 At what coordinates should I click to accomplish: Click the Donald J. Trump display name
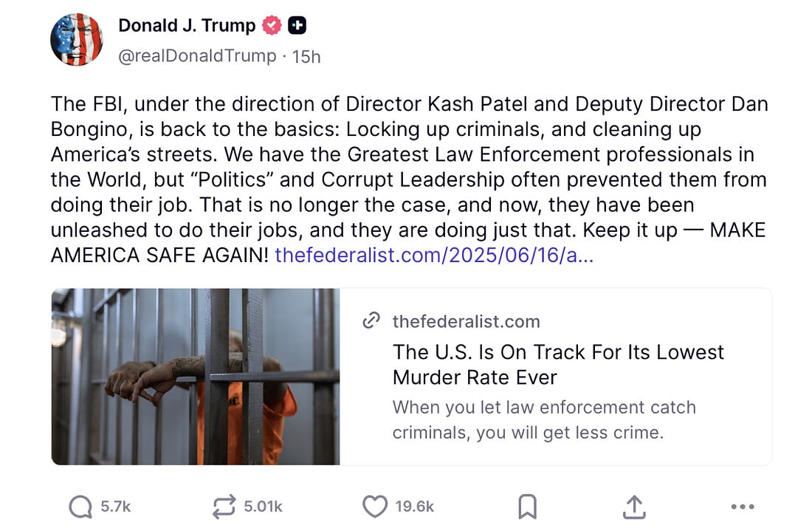pyautogui.click(x=187, y=26)
